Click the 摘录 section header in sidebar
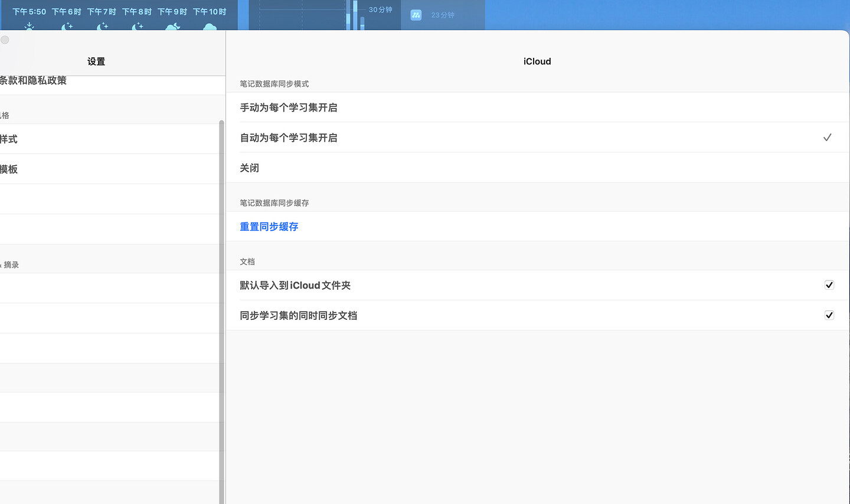Viewport: 850px width, 504px height. point(11,265)
